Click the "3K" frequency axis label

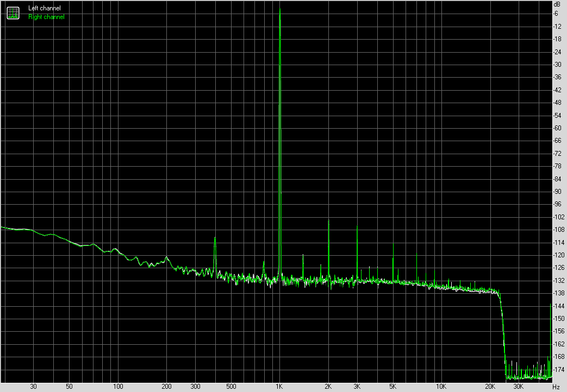[x=357, y=387]
